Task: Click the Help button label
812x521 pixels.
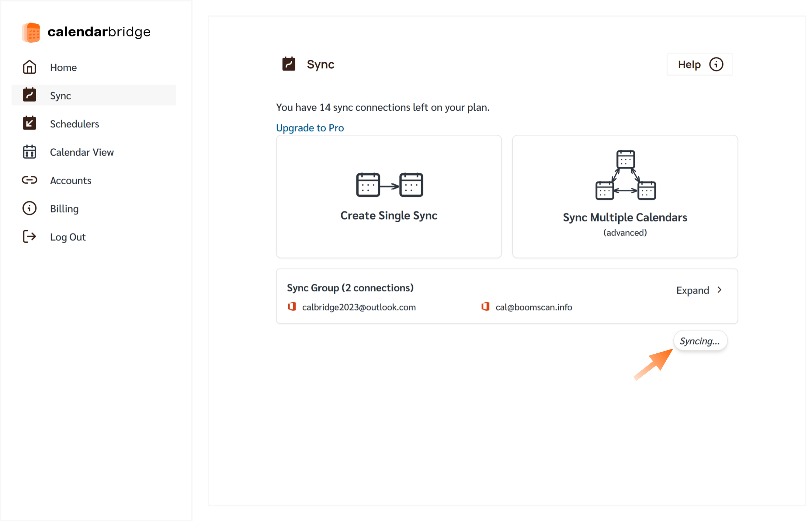Action: click(x=689, y=64)
